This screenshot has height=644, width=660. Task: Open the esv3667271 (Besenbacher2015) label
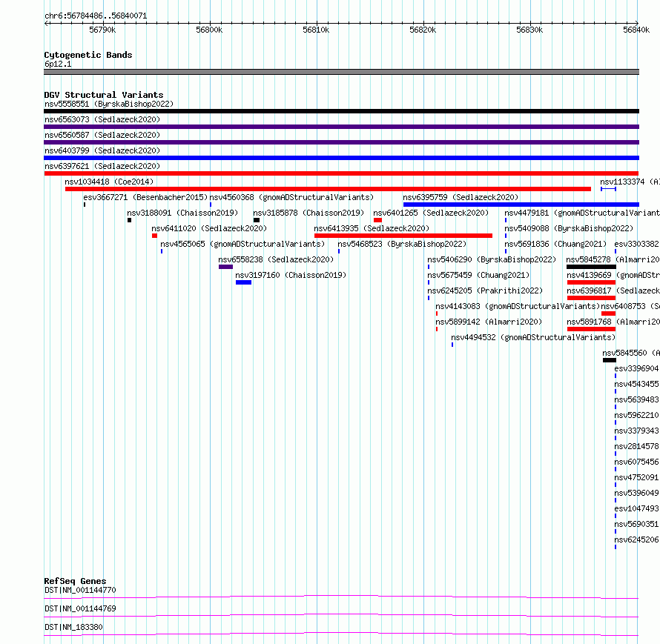[x=145, y=197]
